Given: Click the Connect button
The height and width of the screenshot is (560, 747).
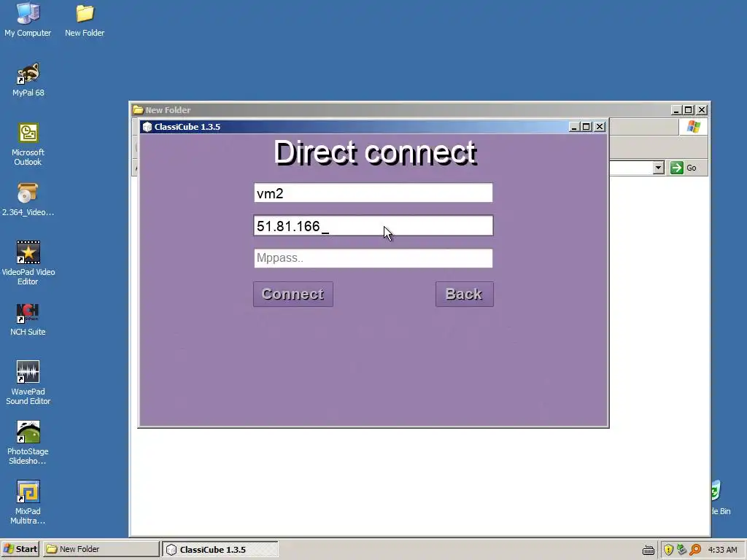Looking at the screenshot, I should click(293, 295).
